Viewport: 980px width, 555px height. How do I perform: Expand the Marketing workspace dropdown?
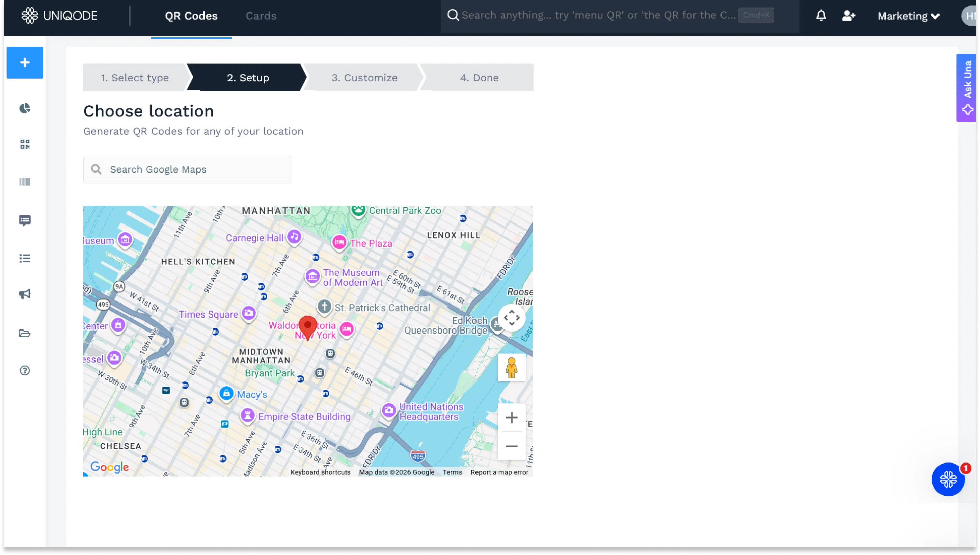point(909,16)
